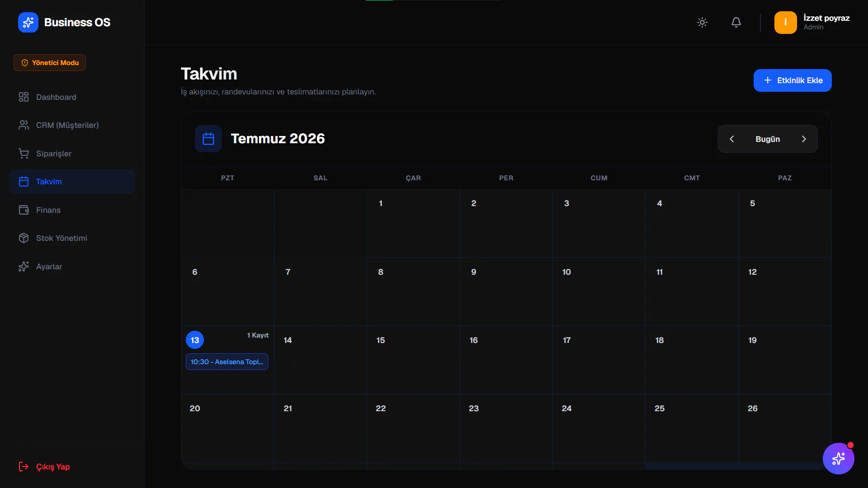Click the CRM customers people icon

tap(24, 125)
